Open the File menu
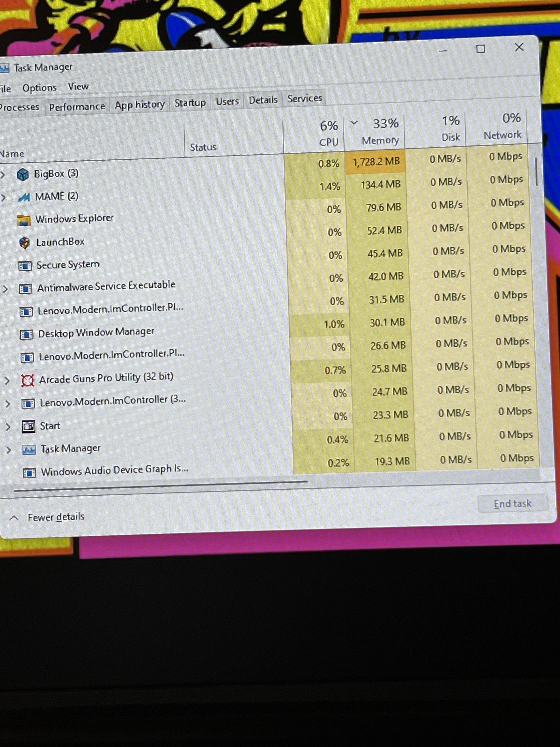Screen dimensions: 560x747 5,89
